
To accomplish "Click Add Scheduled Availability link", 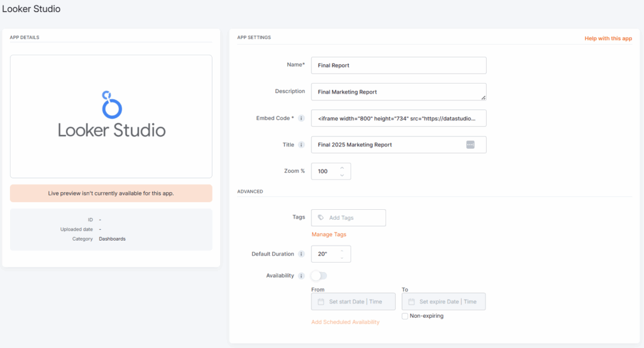I will [x=345, y=322].
